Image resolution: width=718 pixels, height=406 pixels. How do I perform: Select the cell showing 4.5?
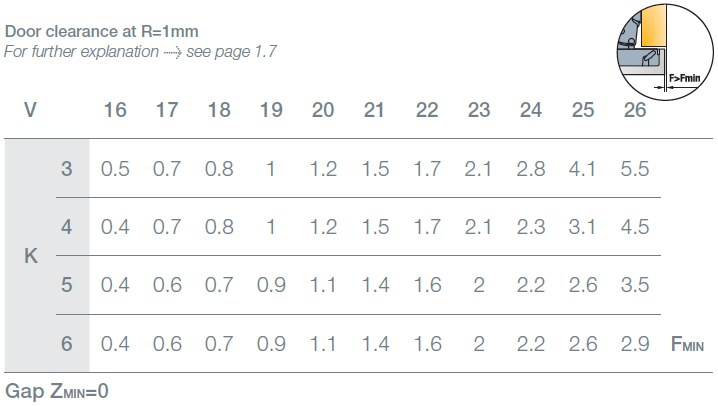(635, 227)
